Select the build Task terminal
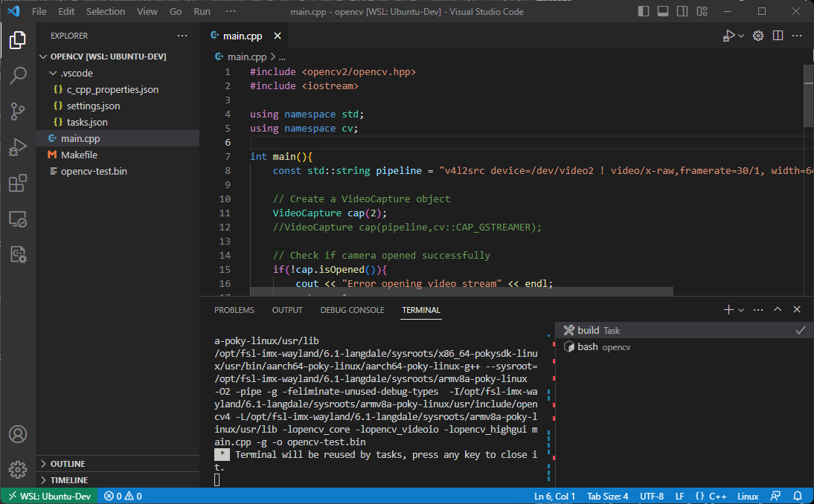The height and width of the screenshot is (504, 814). (684, 330)
